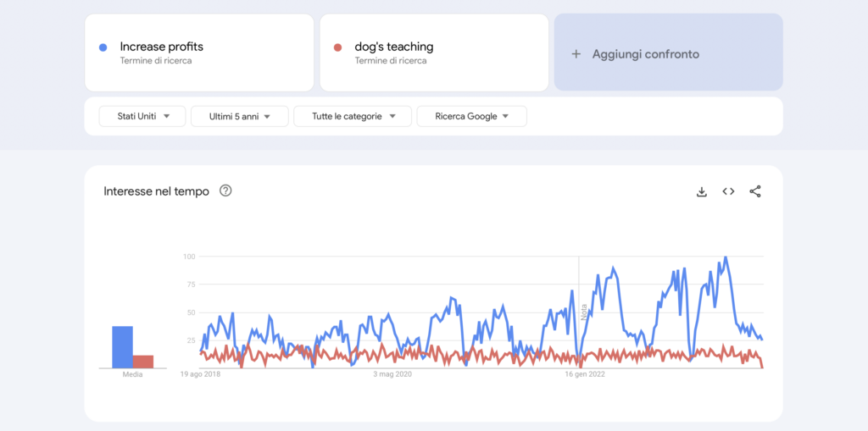Click the blue dot next to Increase profits
This screenshot has width=868, height=431.
click(x=103, y=47)
